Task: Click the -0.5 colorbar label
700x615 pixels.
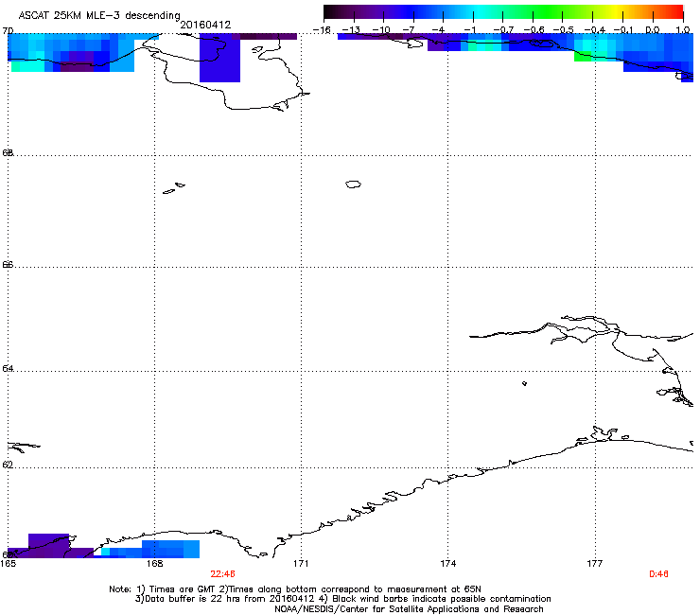Action: pyautogui.click(x=564, y=30)
